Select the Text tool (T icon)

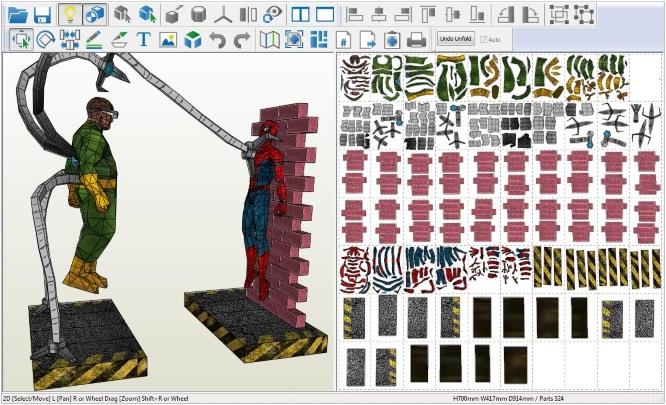tap(144, 40)
